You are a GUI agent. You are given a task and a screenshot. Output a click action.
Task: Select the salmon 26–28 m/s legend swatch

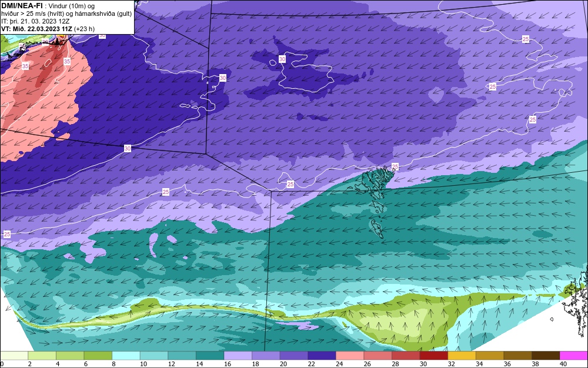coord(378,356)
